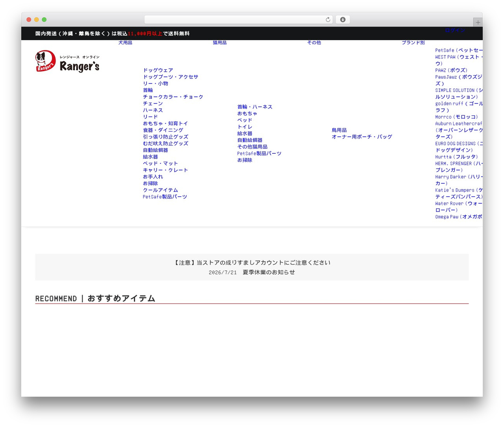Click the Ranger's dog logo
Viewport: 504px width, 427px height.
pos(67,61)
